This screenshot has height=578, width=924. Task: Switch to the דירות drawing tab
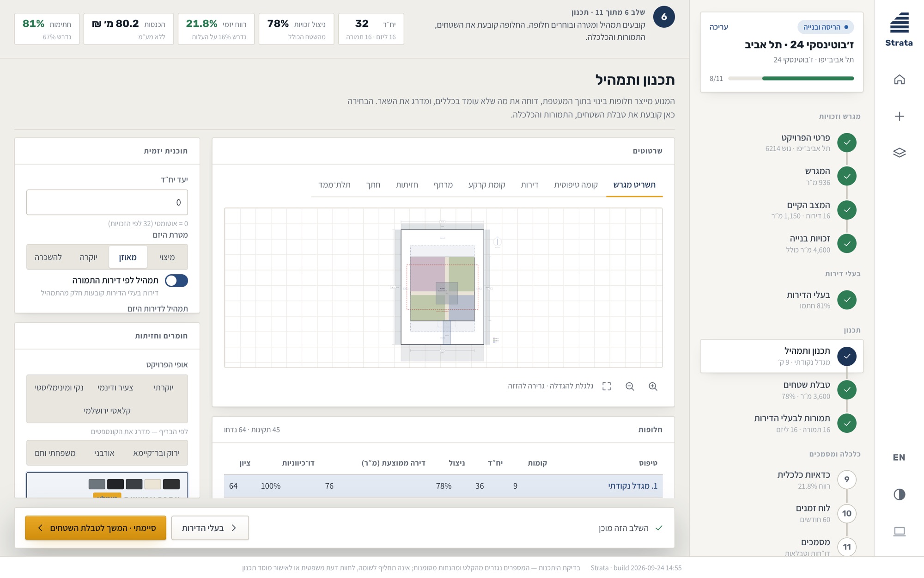(x=530, y=185)
